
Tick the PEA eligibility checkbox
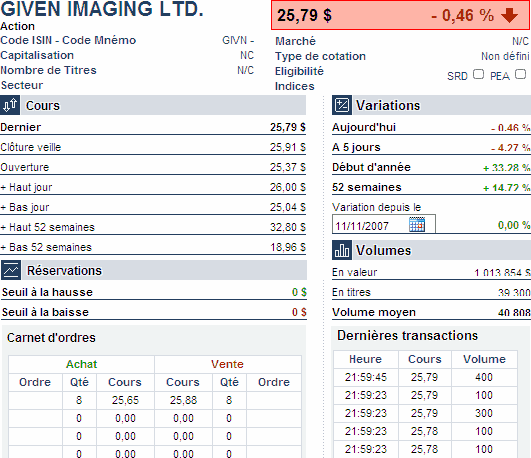520,74
